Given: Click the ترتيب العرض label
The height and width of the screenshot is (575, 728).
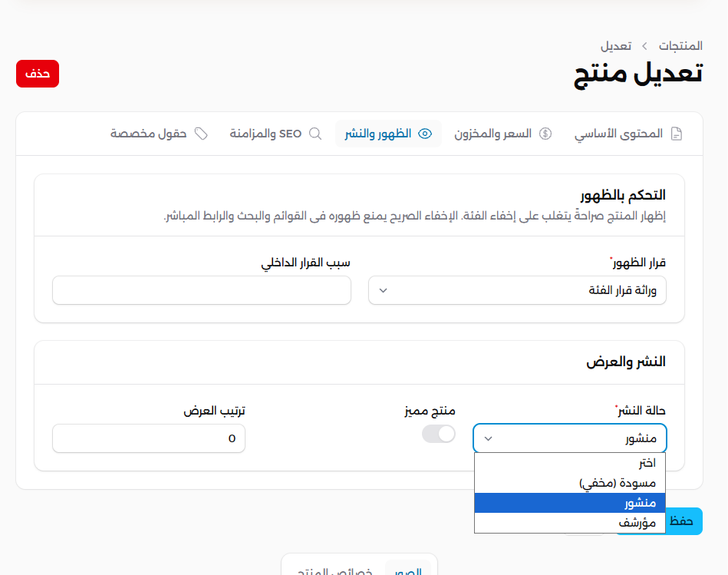Looking at the screenshot, I should pos(214,411).
